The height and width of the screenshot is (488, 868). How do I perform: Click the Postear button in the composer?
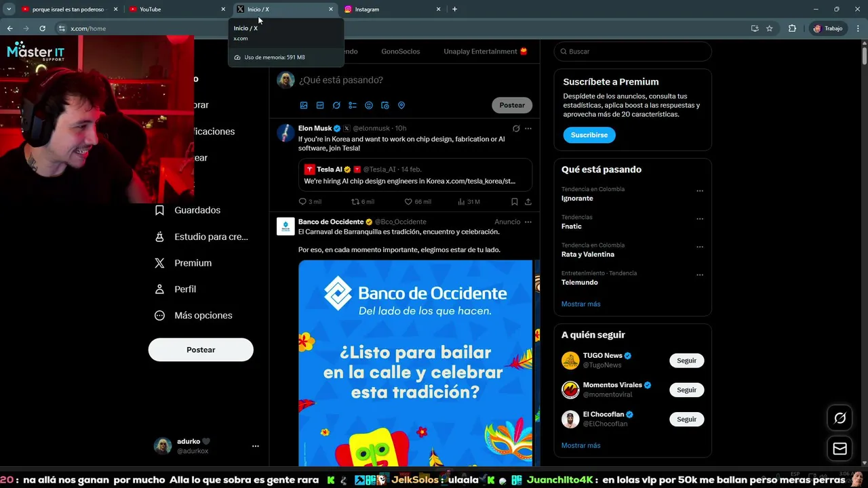(512, 105)
